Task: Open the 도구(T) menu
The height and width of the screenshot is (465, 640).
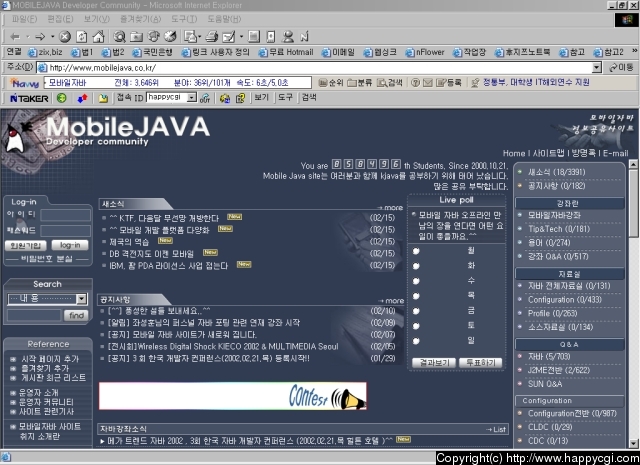Action: pos(184,19)
